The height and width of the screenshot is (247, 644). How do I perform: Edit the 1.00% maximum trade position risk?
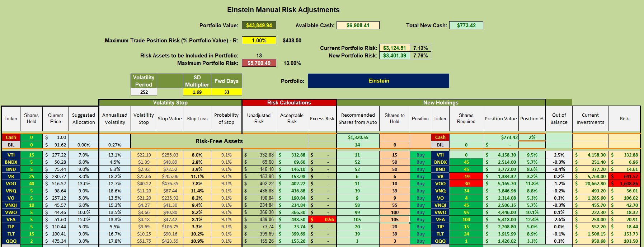coord(259,41)
